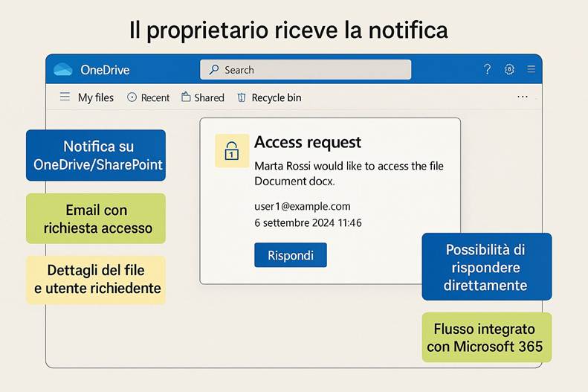
Task: Toggle navigation menu beside My files
Action: 65,97
